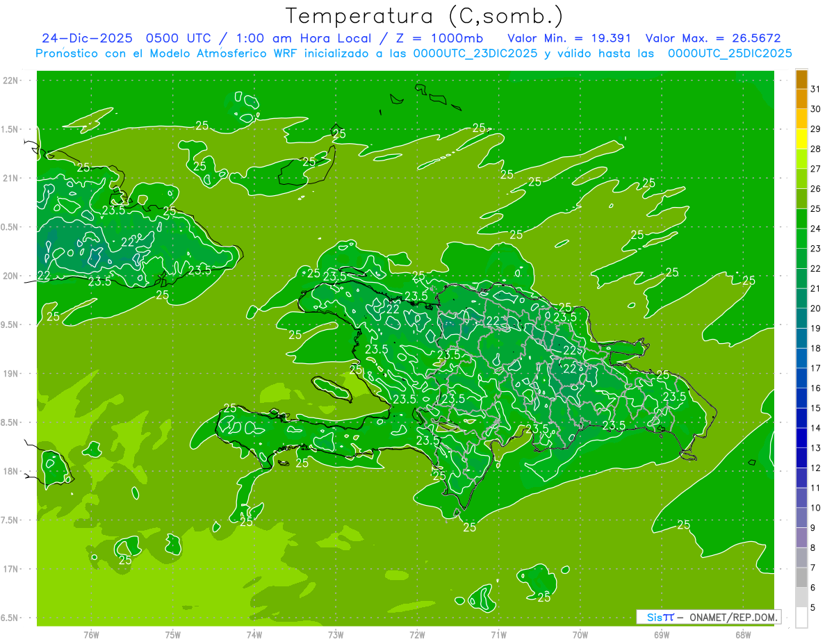The height and width of the screenshot is (644, 834).
Task: Click the color scale label 5
Action: pos(813,607)
